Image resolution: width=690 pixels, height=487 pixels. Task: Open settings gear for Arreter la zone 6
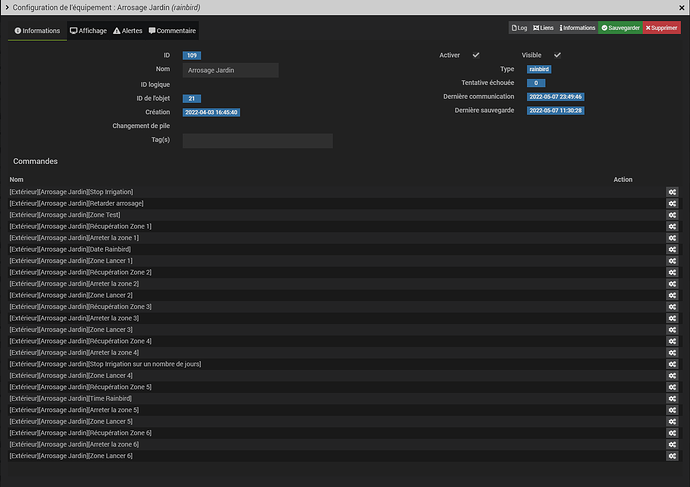(672, 444)
